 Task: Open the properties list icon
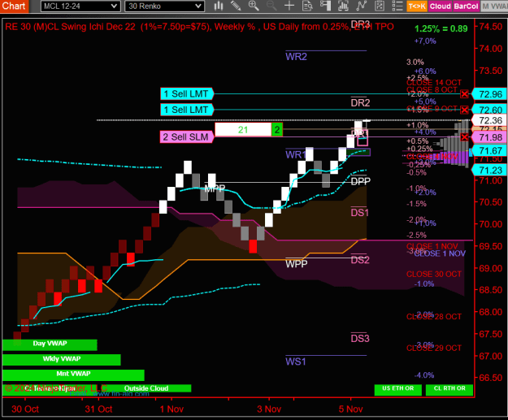pyautogui.click(x=397, y=6)
